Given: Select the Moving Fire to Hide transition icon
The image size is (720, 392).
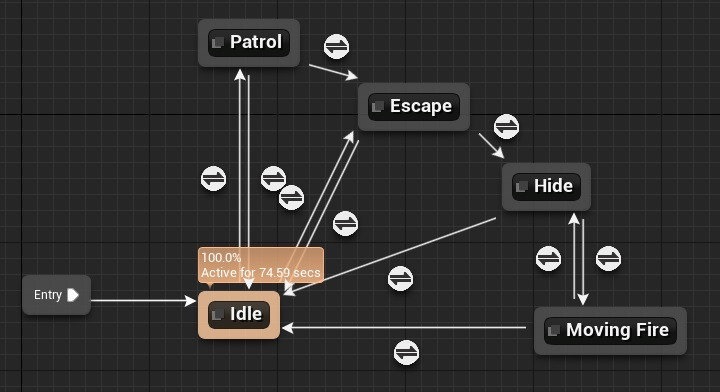Looking at the screenshot, I should coord(548,258).
